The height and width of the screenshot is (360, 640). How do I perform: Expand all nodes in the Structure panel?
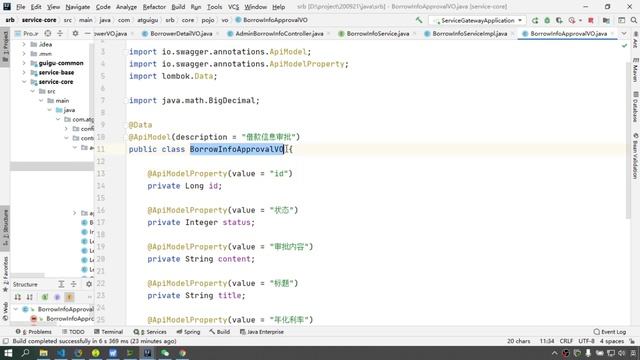[x=61, y=284]
